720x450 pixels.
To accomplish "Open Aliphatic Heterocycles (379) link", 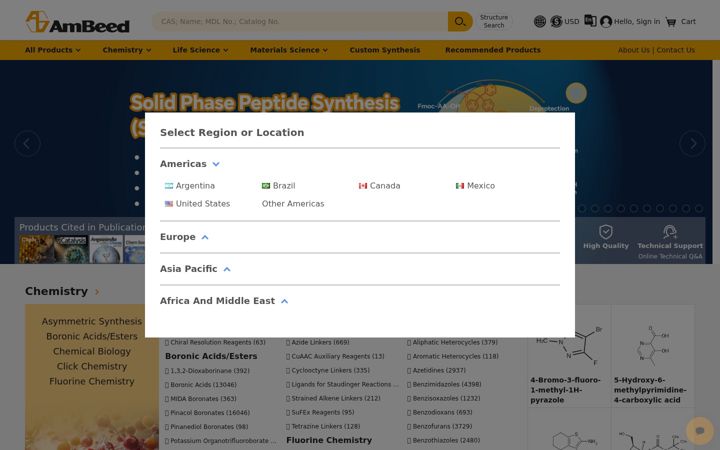I will 452,343.
